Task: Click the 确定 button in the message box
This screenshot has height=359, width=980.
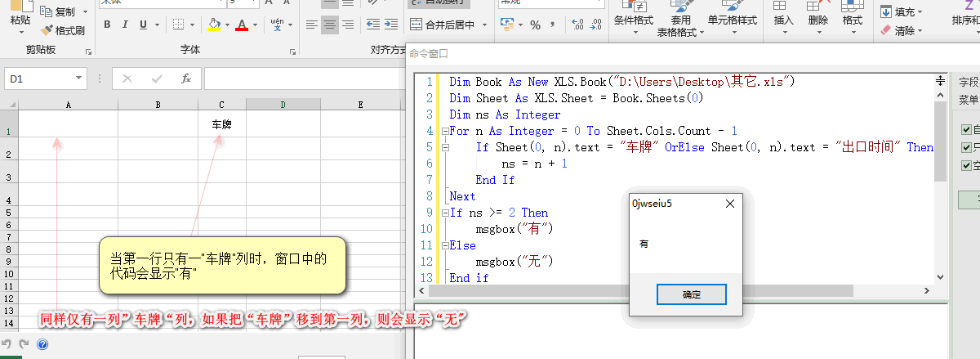Action: [x=692, y=294]
